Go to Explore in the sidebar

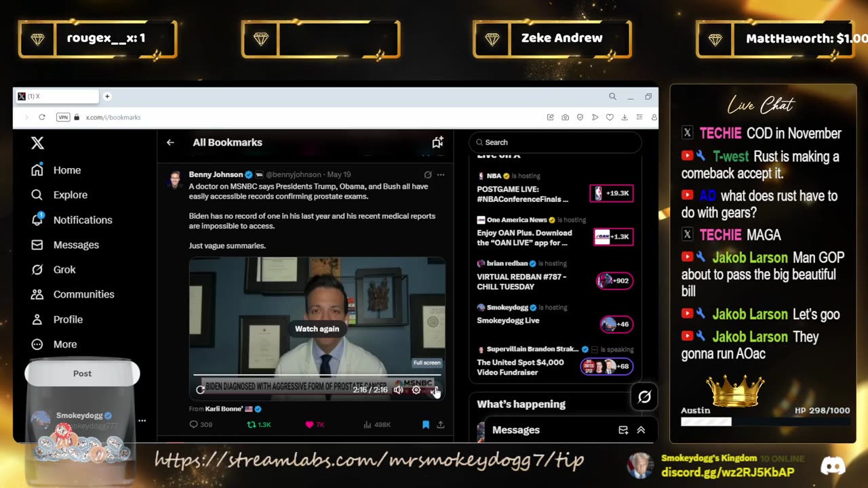60,195
